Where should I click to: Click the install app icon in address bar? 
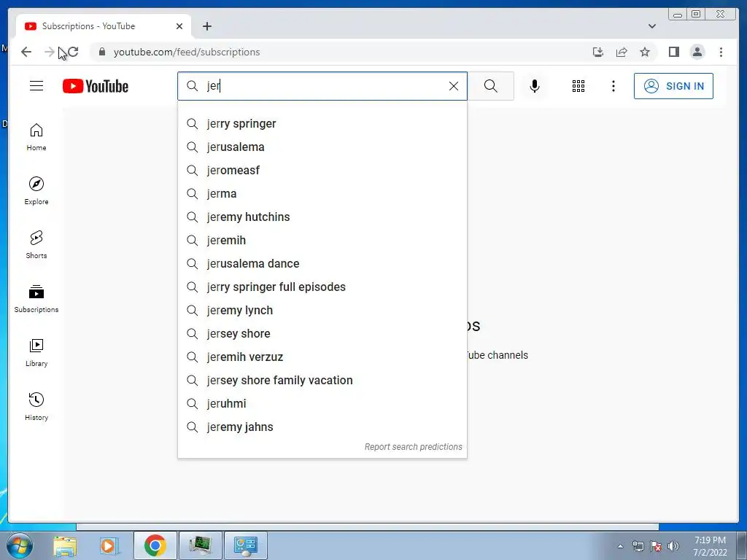coord(598,52)
